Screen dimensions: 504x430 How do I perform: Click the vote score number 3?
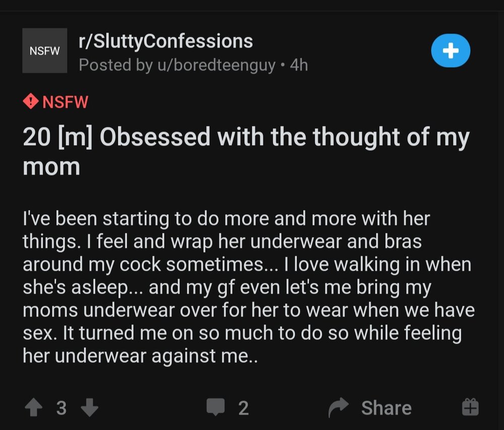coord(61,408)
